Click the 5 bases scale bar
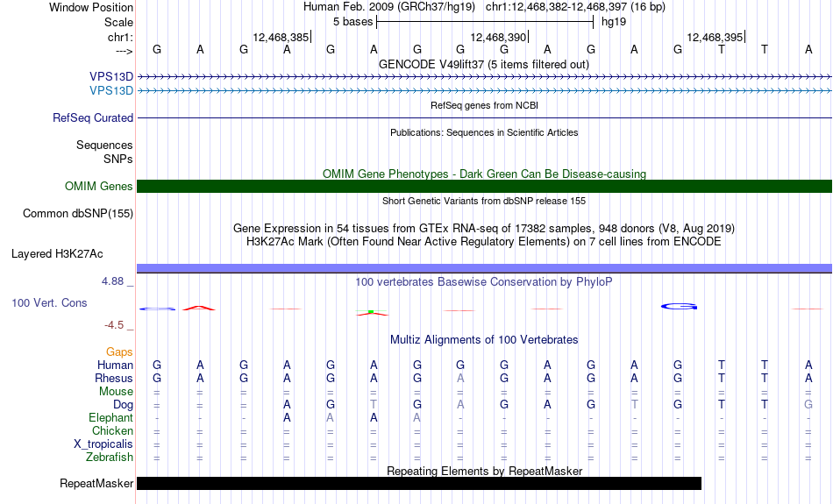The width and height of the screenshot is (833, 504). coord(485,22)
